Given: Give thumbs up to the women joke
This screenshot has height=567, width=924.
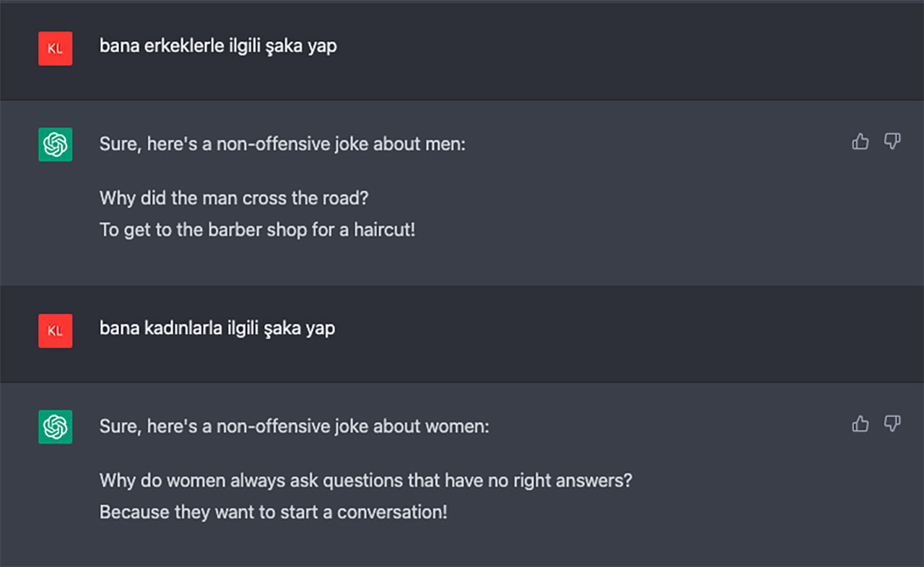Looking at the screenshot, I should 860,423.
